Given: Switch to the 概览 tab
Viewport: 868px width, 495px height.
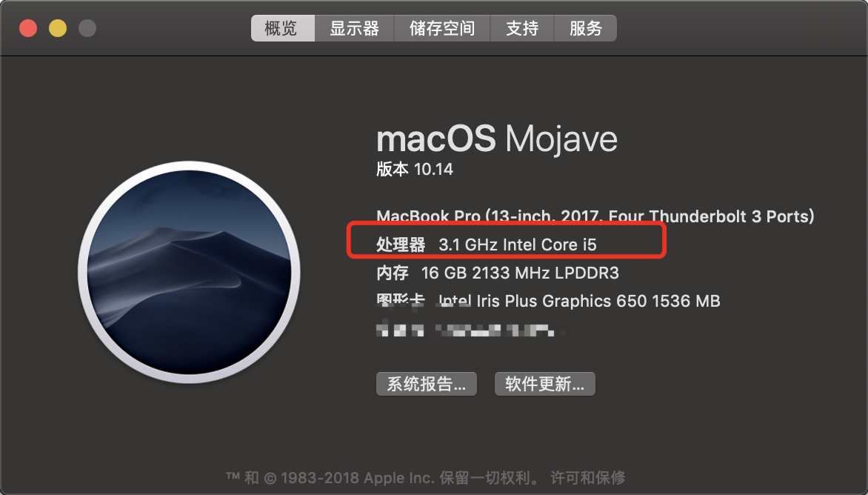Looking at the screenshot, I should (x=283, y=28).
